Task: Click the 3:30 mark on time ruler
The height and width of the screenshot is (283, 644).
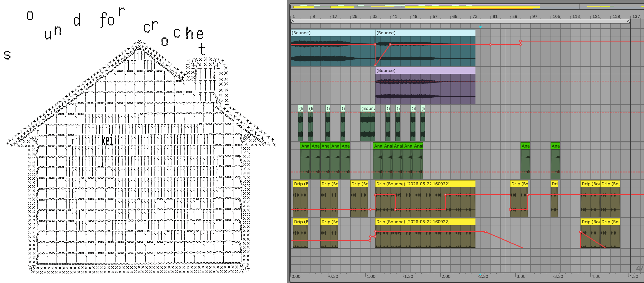Action: tap(558, 276)
